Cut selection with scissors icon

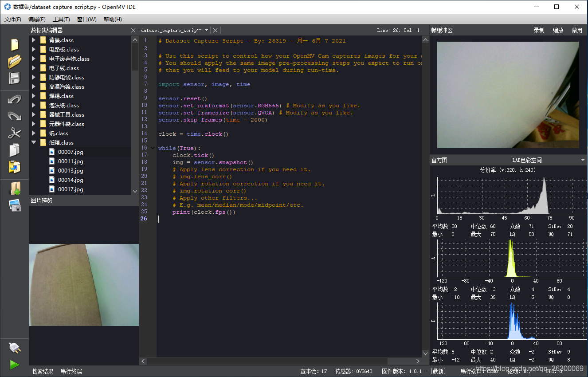[x=15, y=133]
